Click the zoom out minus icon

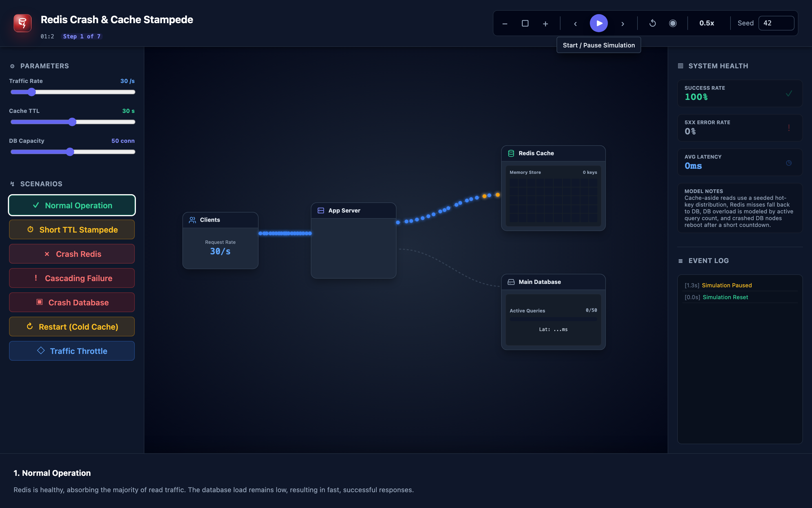[x=505, y=23]
